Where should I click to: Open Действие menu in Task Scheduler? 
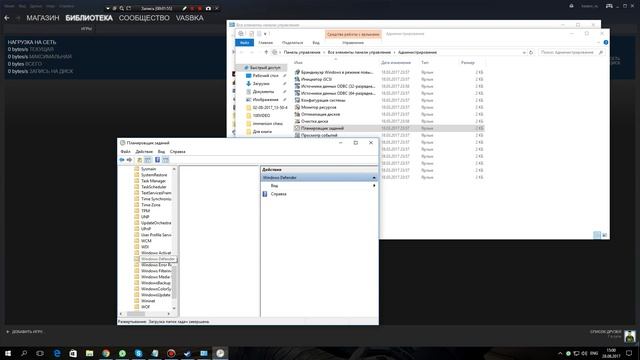(x=144, y=151)
